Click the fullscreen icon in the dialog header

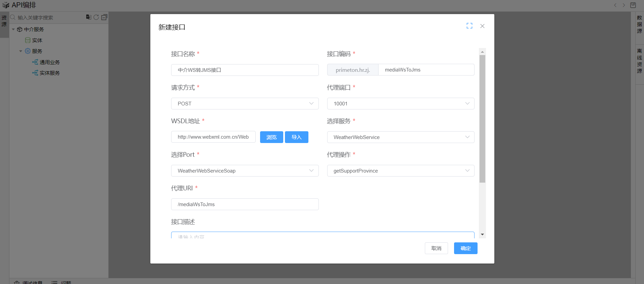469,26
